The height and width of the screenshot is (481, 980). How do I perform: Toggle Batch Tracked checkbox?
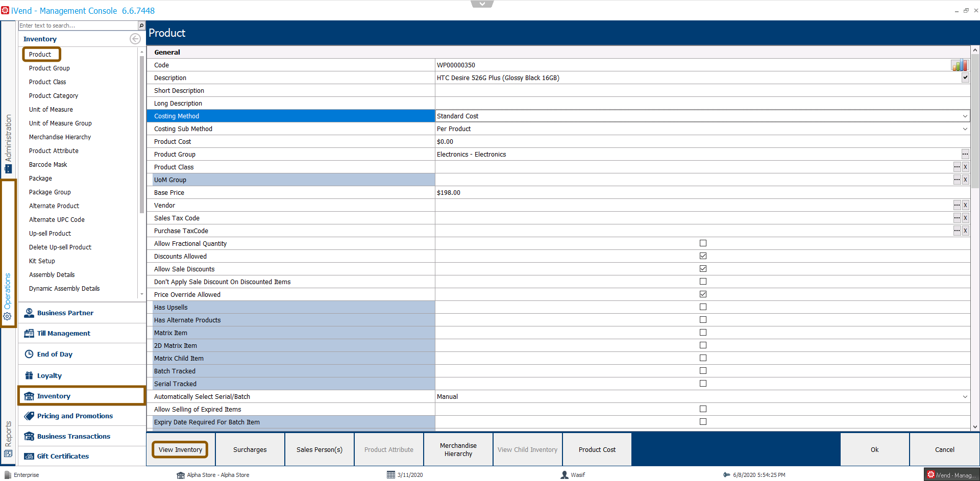coord(703,371)
